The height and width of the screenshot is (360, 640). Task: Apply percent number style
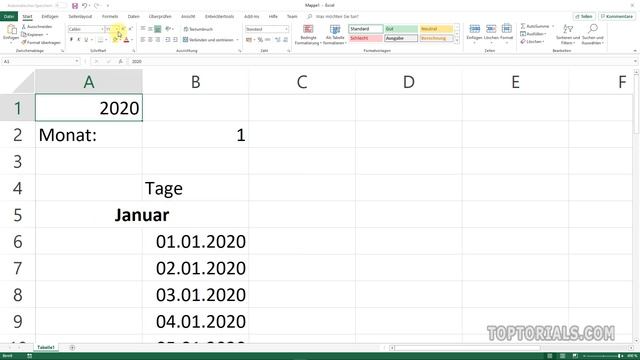click(260, 40)
